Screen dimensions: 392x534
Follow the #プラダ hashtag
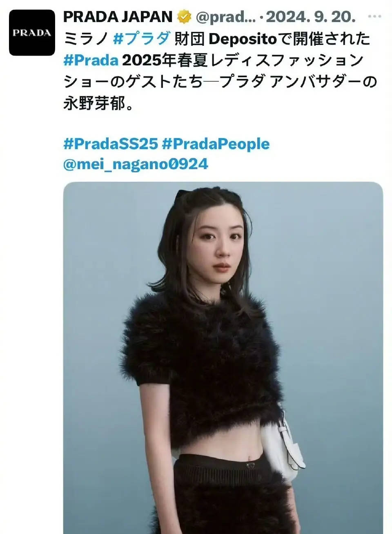[x=142, y=38]
